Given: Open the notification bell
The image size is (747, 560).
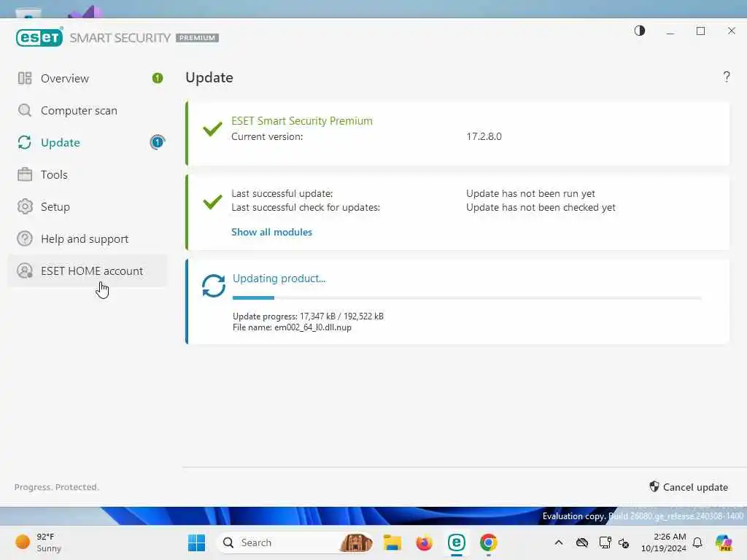Looking at the screenshot, I should (x=697, y=542).
